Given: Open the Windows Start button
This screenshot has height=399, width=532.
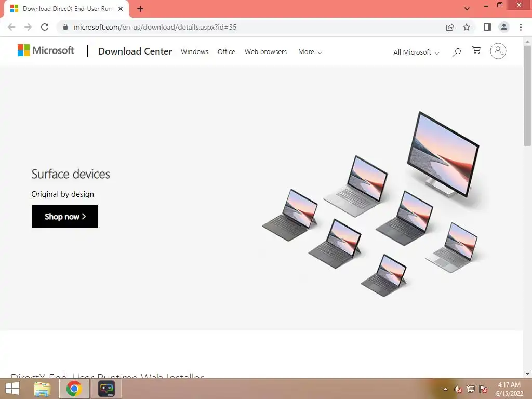Looking at the screenshot, I should coord(12,389).
